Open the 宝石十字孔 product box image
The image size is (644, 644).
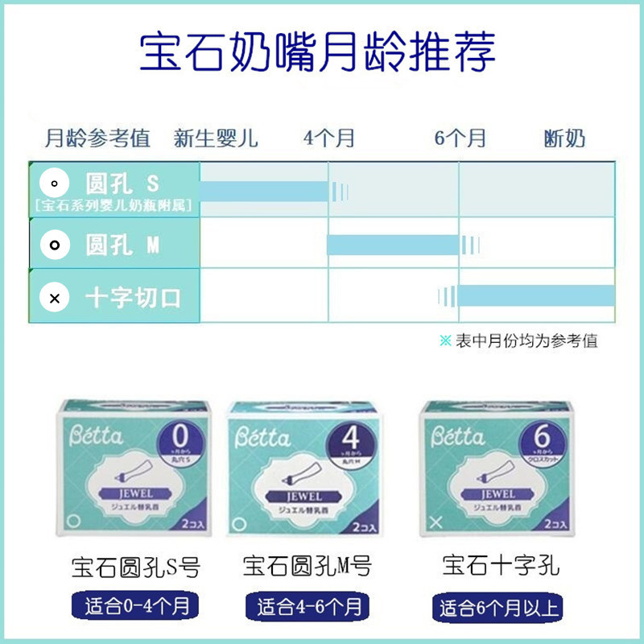click(496, 469)
